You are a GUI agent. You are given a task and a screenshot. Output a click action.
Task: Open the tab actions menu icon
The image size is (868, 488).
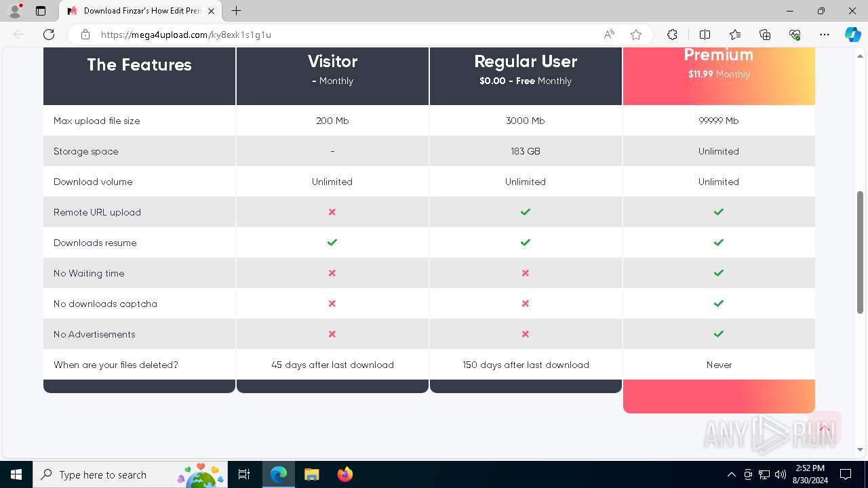pyautogui.click(x=41, y=11)
